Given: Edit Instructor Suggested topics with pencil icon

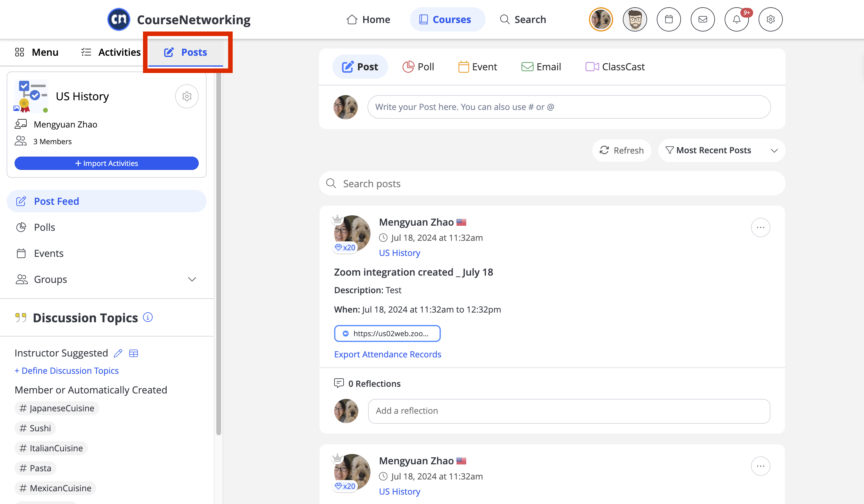Looking at the screenshot, I should [x=118, y=353].
